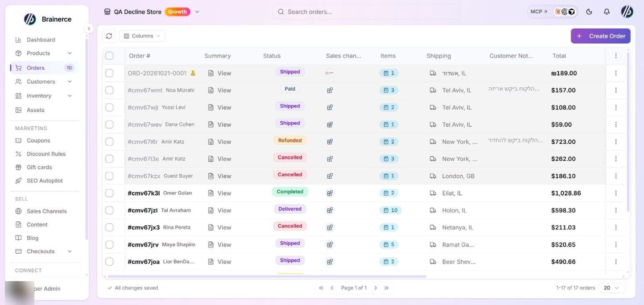Go to the last page arrow
Screen dimensions: 644x305
pyautogui.click(x=386, y=288)
